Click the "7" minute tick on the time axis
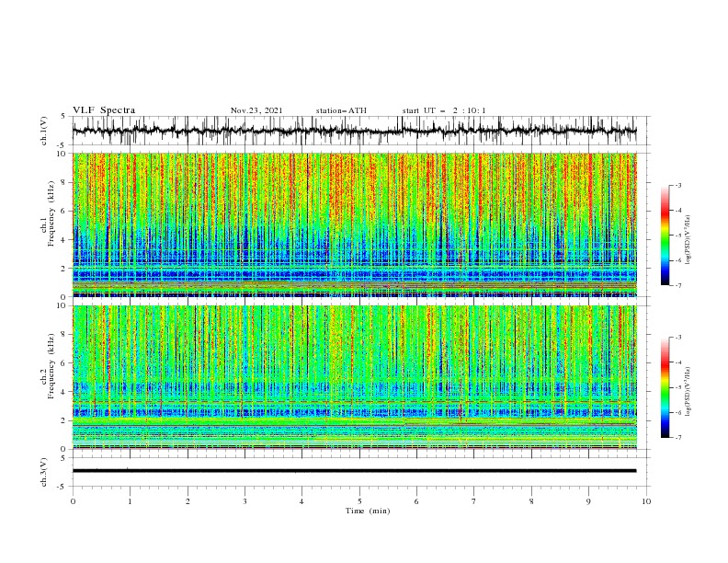The width and height of the screenshot is (728, 563). [x=474, y=501]
